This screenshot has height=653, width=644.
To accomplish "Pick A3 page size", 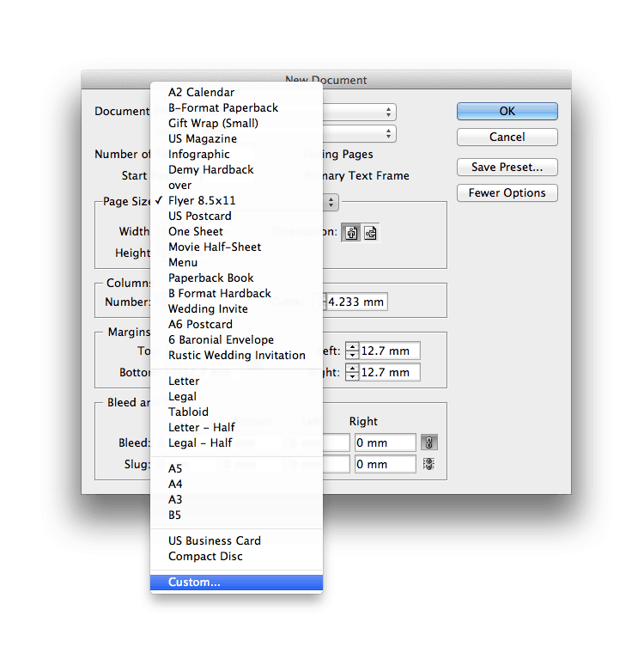I will click(236, 499).
